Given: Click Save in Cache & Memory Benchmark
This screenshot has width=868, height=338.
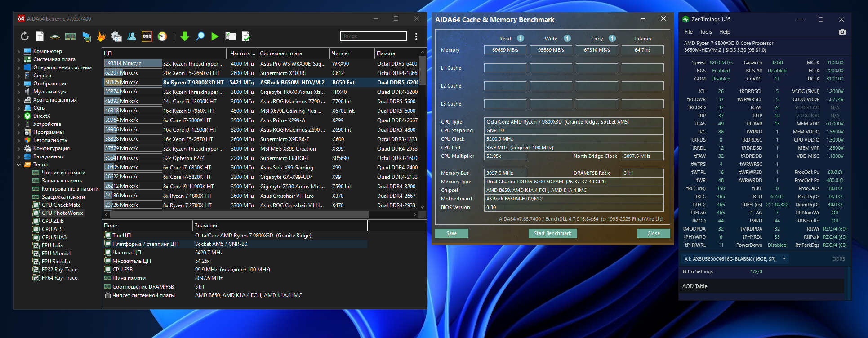Looking at the screenshot, I should click(x=451, y=233).
